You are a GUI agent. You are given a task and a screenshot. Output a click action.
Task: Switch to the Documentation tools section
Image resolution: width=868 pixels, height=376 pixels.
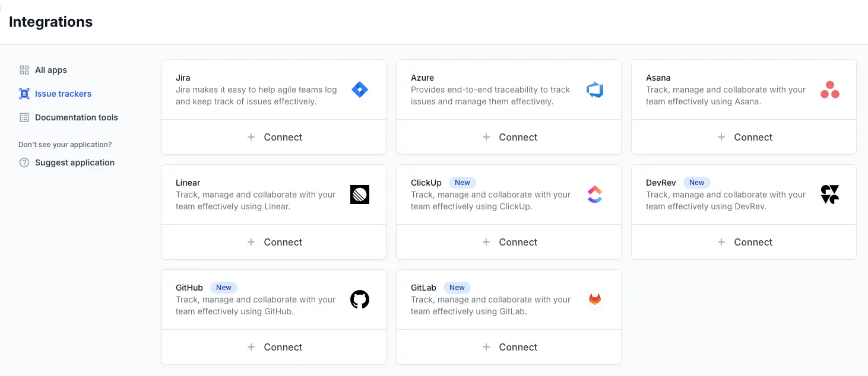pyautogui.click(x=75, y=117)
